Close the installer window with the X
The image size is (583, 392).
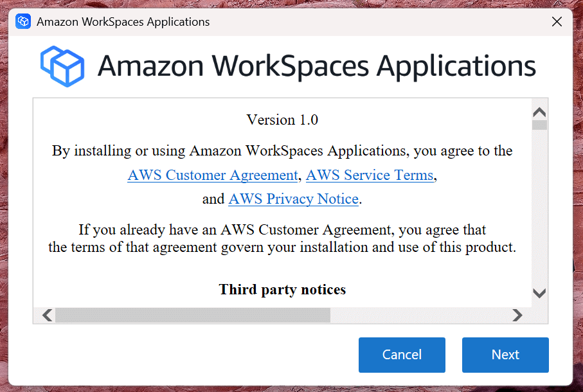557,21
